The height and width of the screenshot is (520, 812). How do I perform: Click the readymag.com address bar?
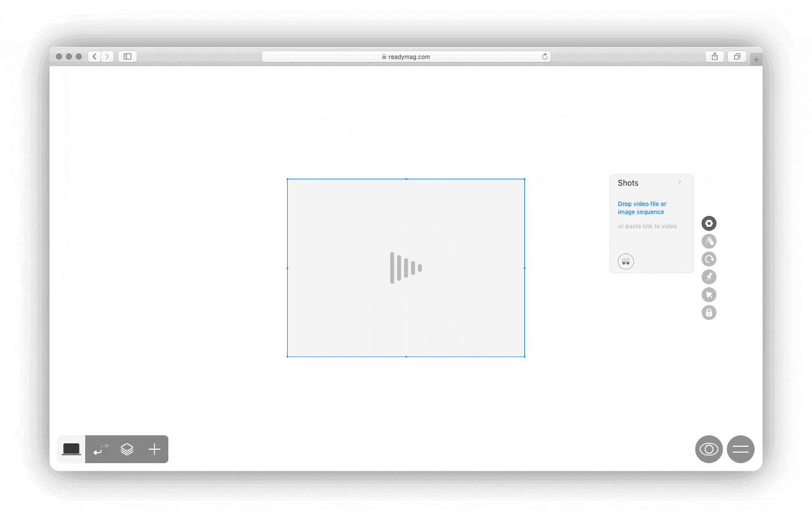click(x=406, y=56)
